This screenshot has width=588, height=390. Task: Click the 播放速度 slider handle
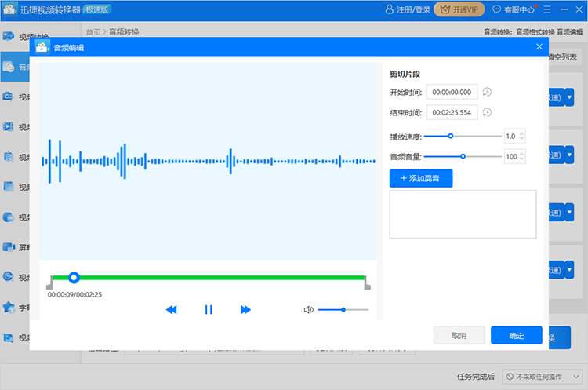451,136
